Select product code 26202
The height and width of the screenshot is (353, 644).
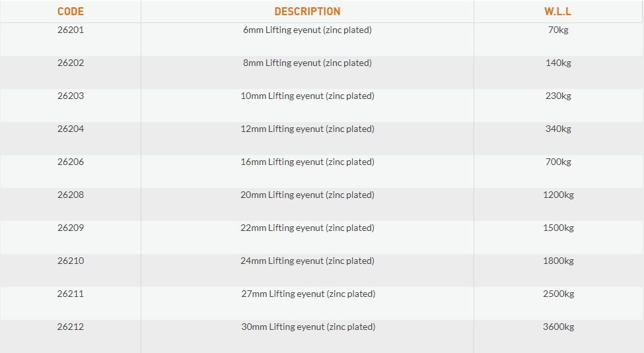[71, 63]
